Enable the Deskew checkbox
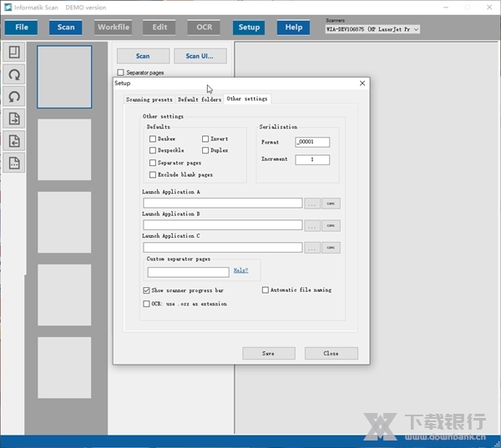Image resolution: width=501 pixels, height=448 pixels. (153, 139)
